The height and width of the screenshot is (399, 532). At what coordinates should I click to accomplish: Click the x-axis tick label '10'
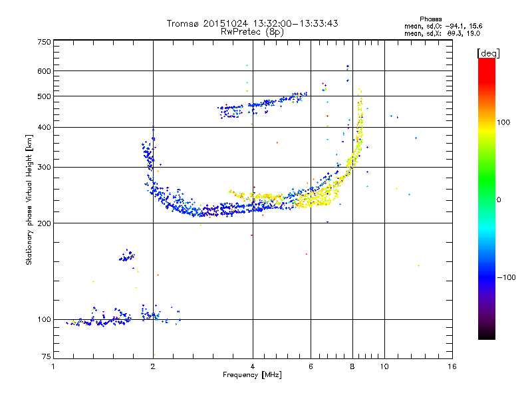coord(384,366)
